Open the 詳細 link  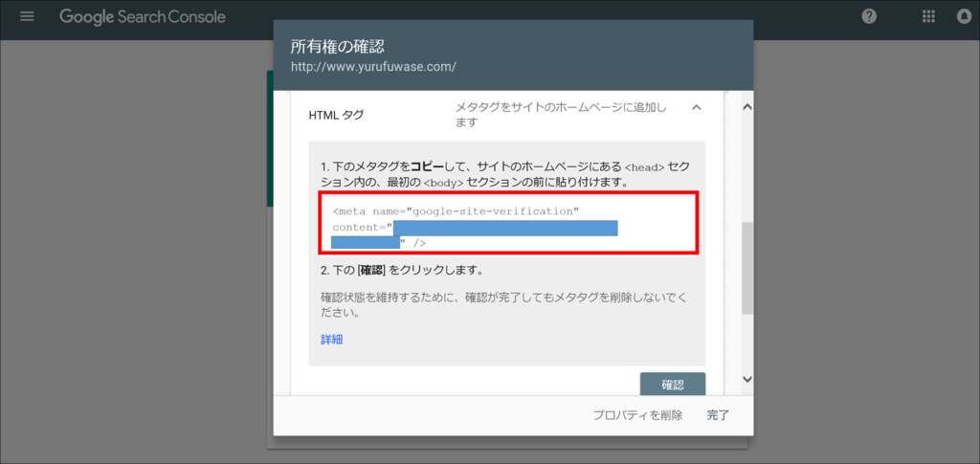(332, 340)
